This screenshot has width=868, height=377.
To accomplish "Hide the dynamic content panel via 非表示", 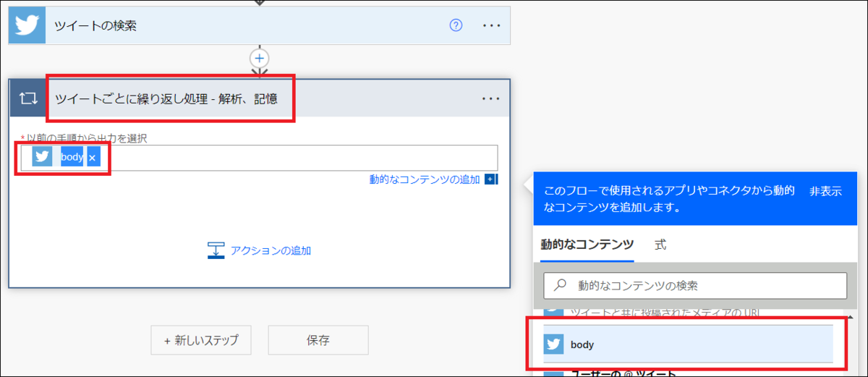I will pyautogui.click(x=826, y=191).
